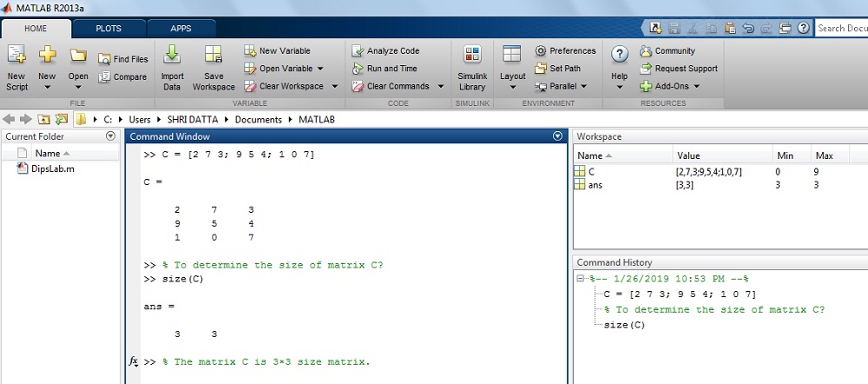The height and width of the screenshot is (384, 868).
Task: Open the Command Window actions menu
Action: pos(557,136)
